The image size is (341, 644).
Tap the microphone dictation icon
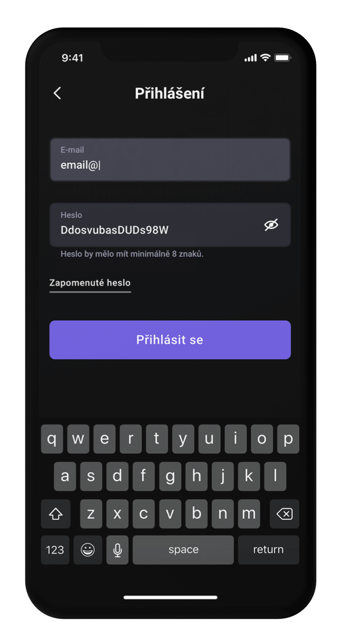point(117,550)
